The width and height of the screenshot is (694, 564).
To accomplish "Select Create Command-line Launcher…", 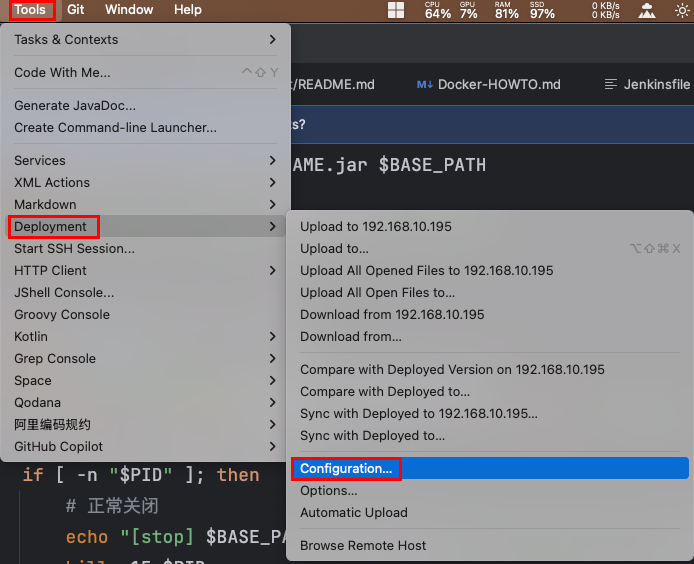I will pos(145,127).
